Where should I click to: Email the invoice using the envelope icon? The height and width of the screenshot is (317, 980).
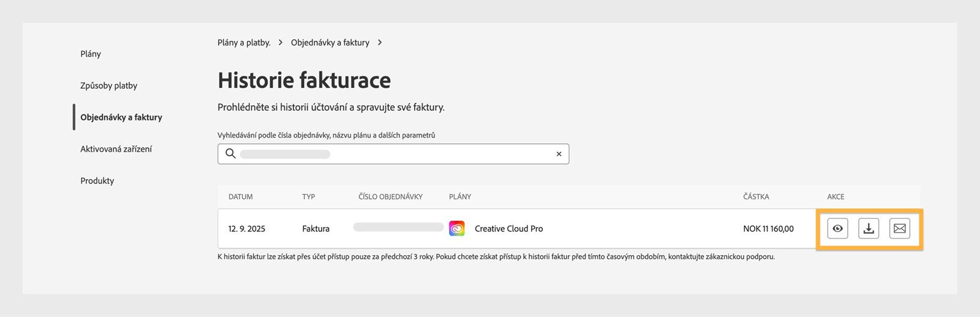[900, 228]
